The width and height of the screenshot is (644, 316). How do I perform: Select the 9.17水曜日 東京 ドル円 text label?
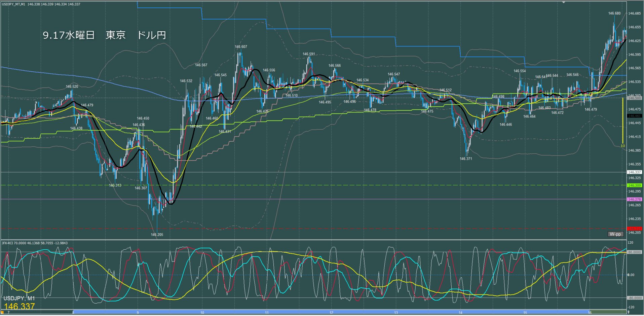[104, 35]
